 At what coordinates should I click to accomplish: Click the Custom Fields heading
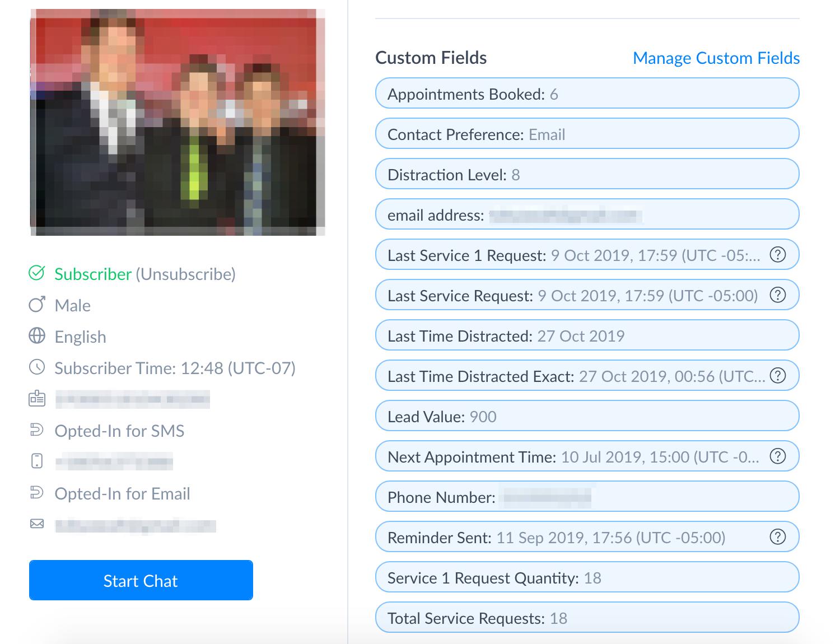(x=431, y=58)
